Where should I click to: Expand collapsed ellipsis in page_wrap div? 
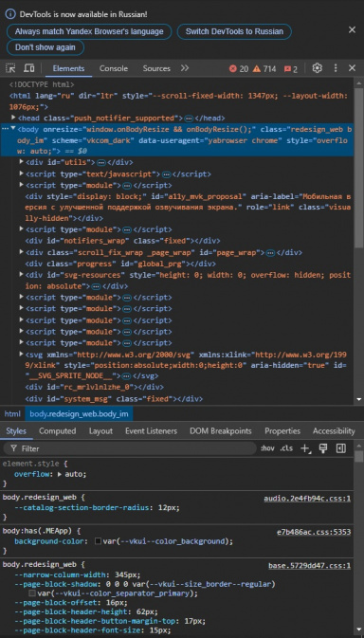tap(270, 253)
